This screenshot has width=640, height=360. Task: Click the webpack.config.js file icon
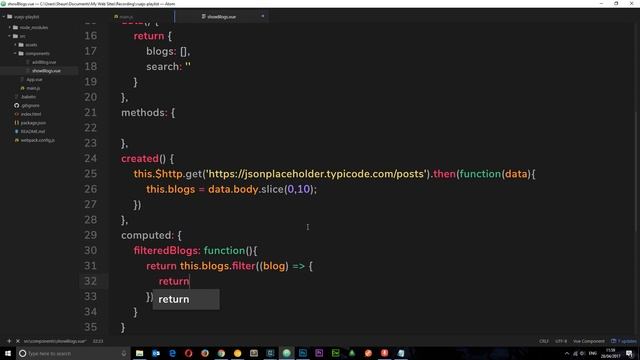(17, 140)
